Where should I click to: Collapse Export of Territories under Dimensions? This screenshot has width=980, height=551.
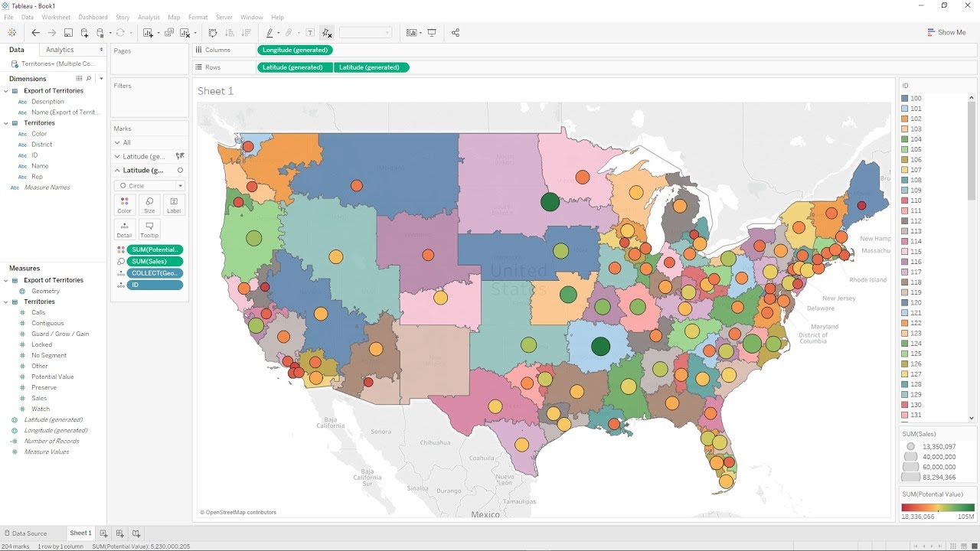tap(6, 91)
